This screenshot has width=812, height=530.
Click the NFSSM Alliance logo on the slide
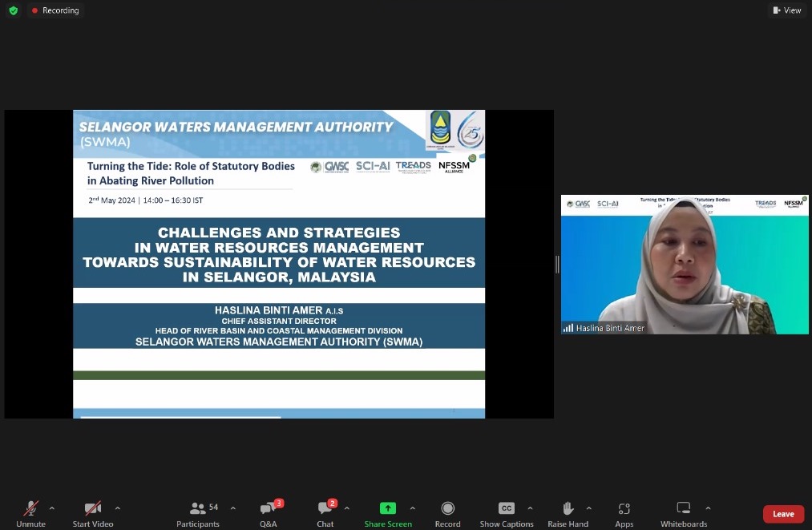(456, 164)
